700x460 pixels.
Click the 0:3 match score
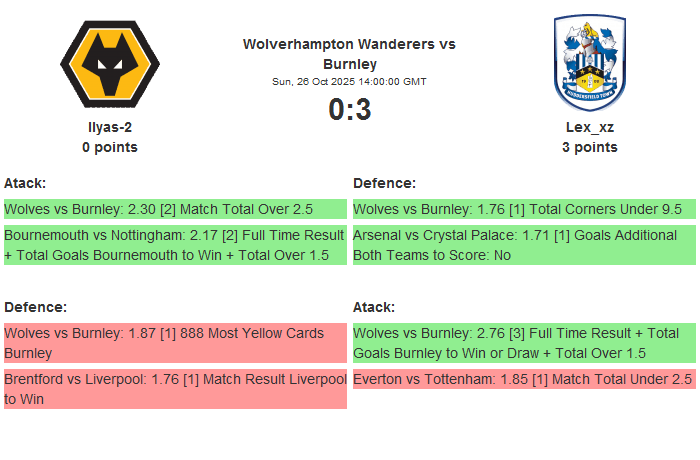(x=349, y=110)
